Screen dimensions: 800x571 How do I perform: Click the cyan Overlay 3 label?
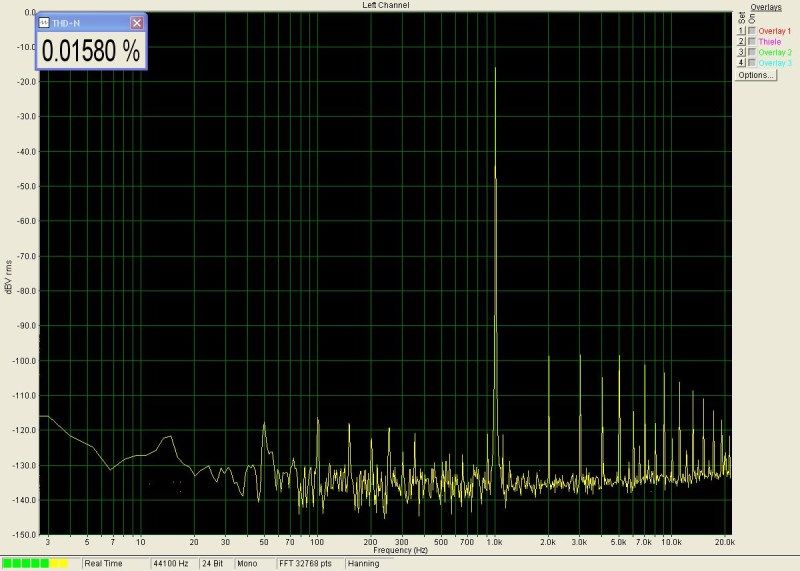(x=775, y=63)
